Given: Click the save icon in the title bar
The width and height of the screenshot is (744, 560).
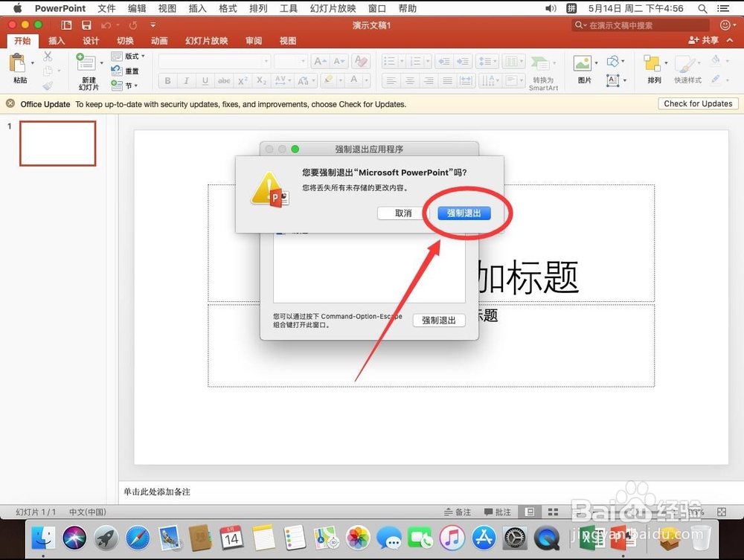Looking at the screenshot, I should click(x=86, y=25).
